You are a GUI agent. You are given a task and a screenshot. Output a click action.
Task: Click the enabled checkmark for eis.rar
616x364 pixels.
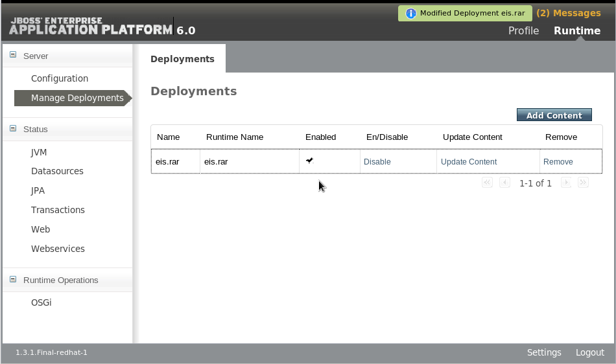click(x=310, y=161)
